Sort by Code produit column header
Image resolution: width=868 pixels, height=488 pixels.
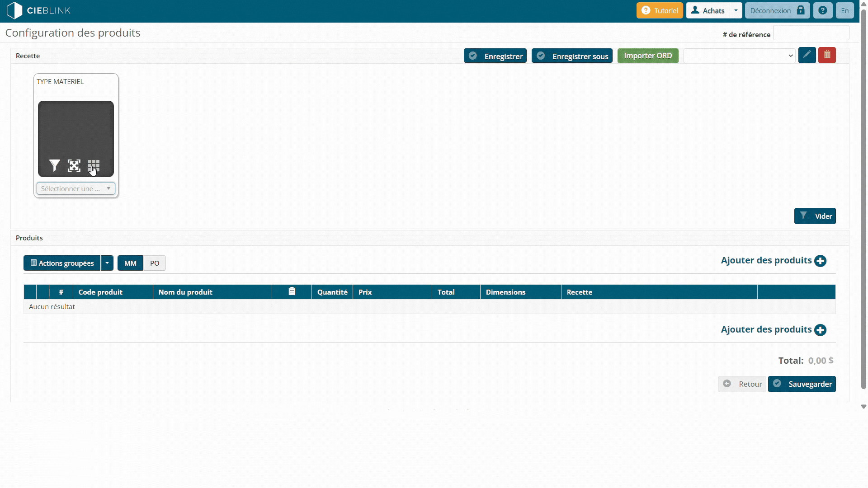click(x=100, y=292)
